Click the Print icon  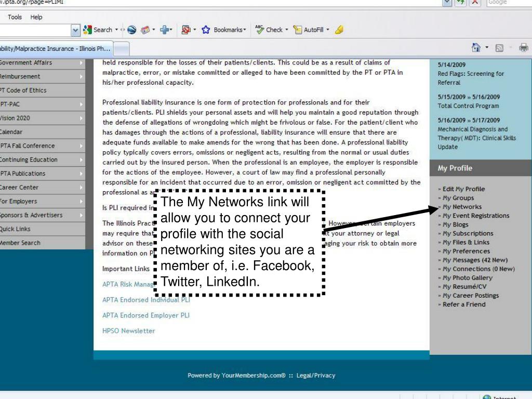(x=524, y=47)
